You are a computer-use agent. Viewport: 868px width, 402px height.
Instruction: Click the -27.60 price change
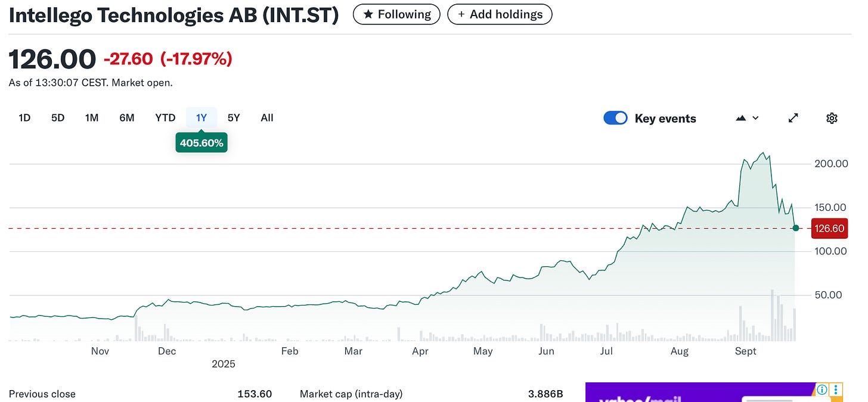click(128, 59)
